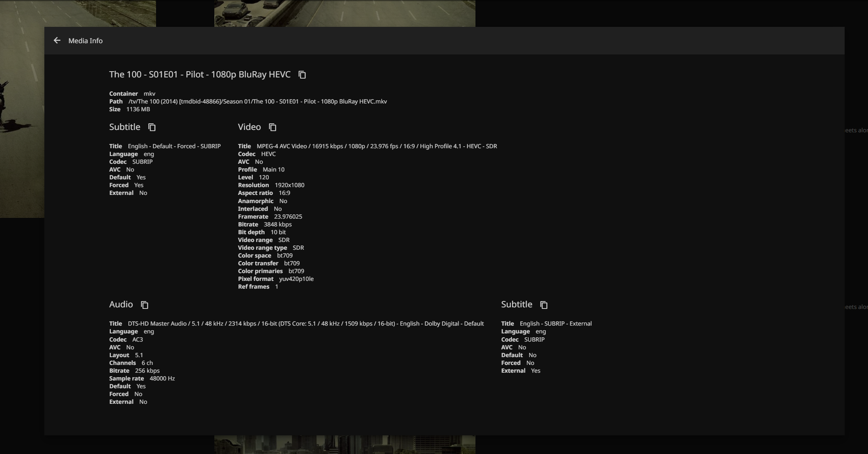
Task: Click the Container mkv row
Action: tap(132, 94)
